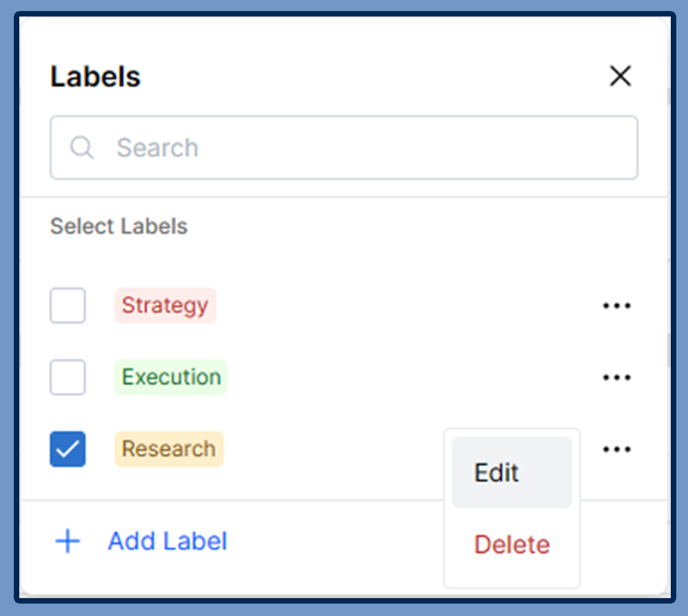
Task: Check the Strategy label checkbox
Action: 67,305
